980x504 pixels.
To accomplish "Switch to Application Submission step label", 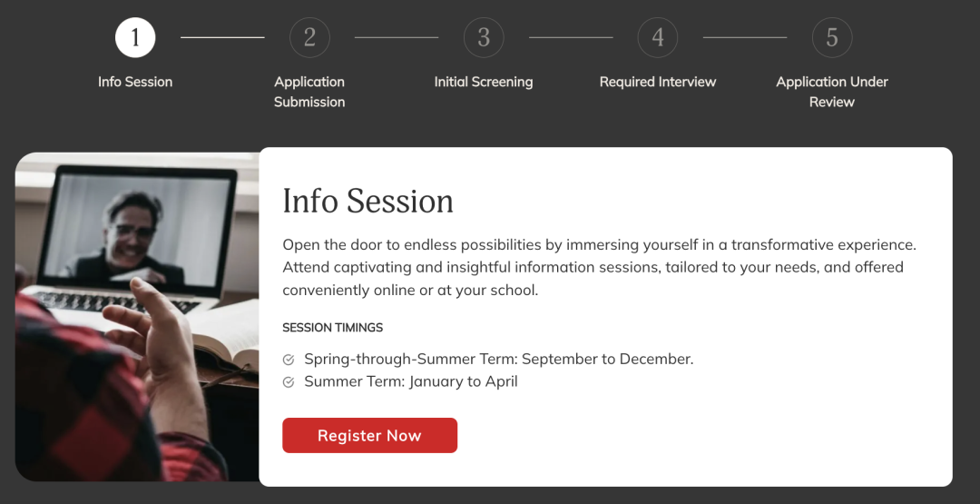I will 309,92.
